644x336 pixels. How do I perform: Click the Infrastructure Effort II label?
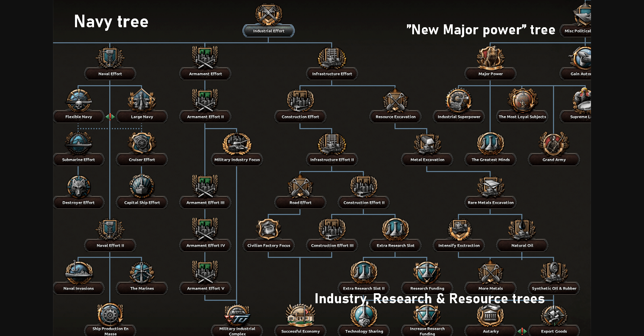click(332, 160)
